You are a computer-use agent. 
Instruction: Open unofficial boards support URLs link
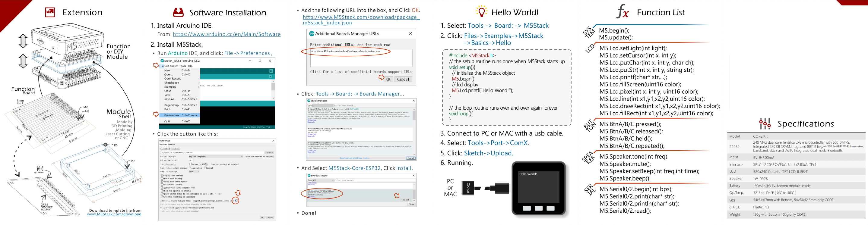[x=361, y=72]
